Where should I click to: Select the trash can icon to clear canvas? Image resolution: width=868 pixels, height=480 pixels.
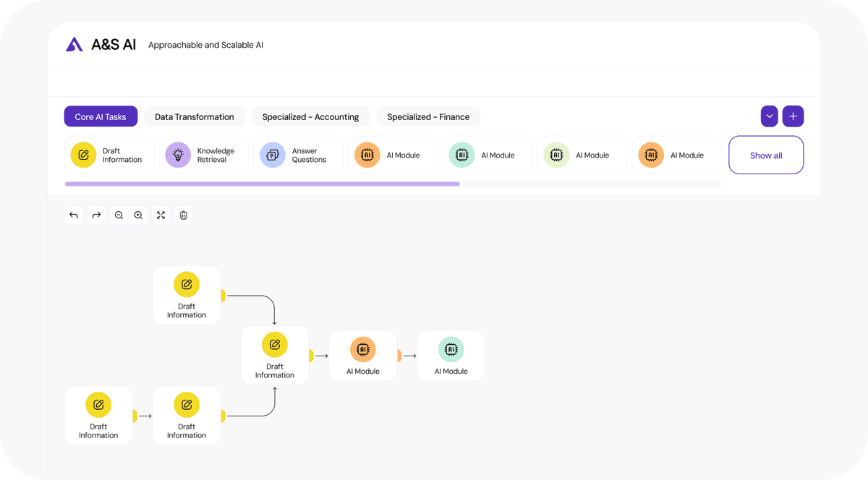click(x=183, y=215)
